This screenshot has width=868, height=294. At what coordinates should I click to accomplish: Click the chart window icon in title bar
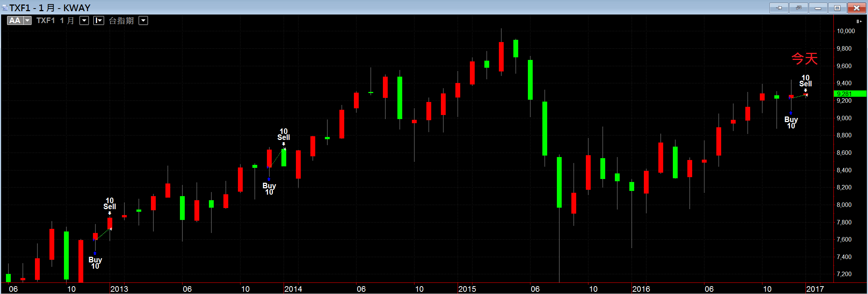pyautogui.click(x=4, y=7)
